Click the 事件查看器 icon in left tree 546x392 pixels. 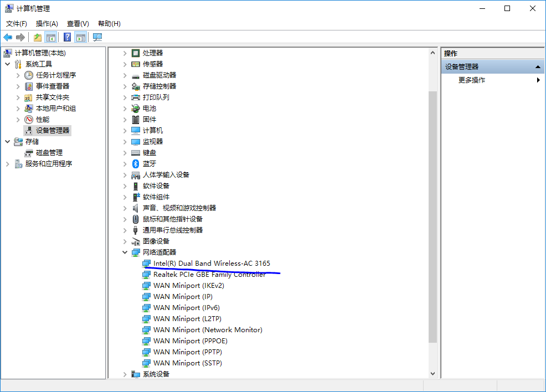(29, 86)
